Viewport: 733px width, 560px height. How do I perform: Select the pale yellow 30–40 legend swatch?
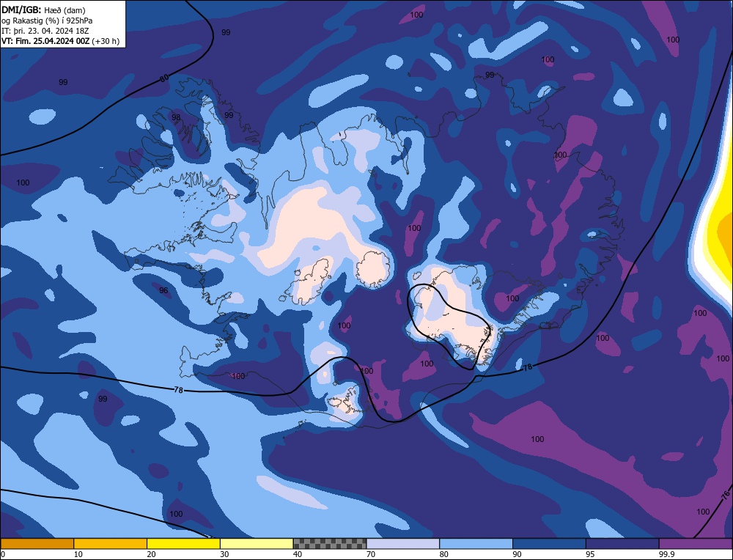tap(257, 543)
